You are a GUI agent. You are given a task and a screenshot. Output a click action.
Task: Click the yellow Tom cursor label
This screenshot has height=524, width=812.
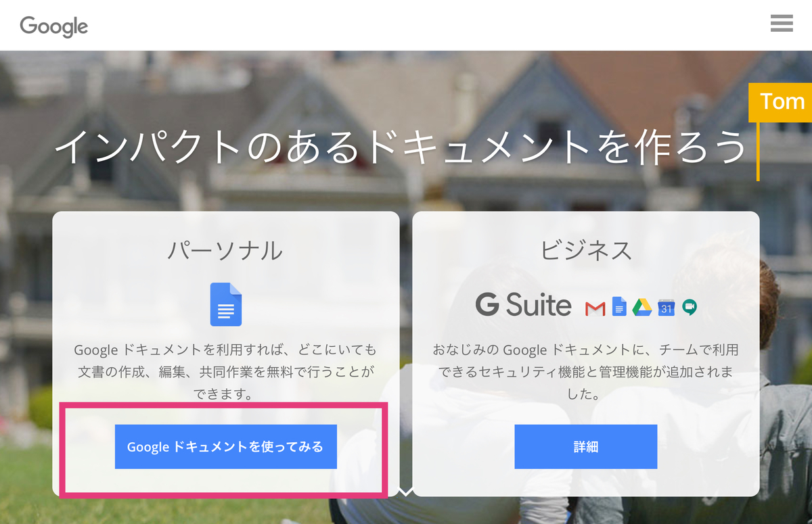(782, 102)
